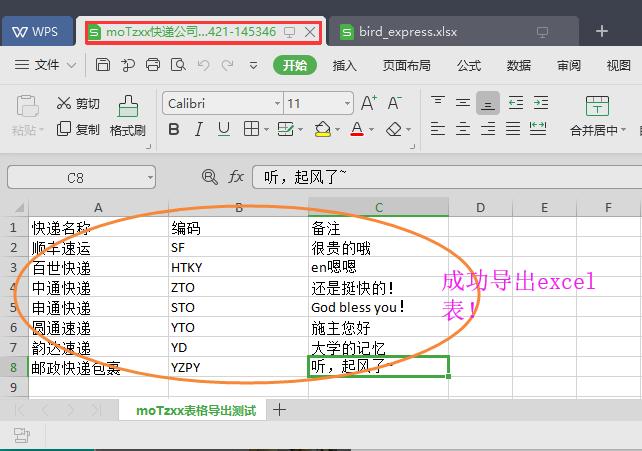Click the Copy (复制) button

pos(78,129)
